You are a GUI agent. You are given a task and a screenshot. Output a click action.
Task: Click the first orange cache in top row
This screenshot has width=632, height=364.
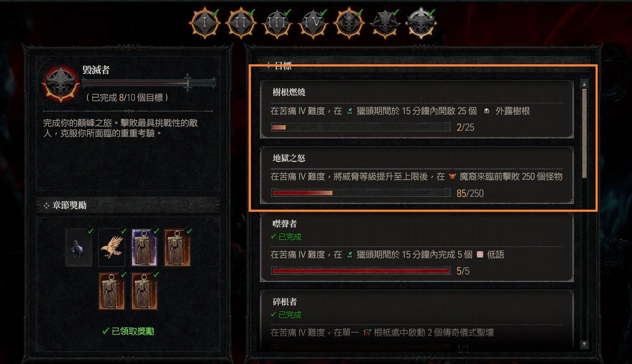178,247
